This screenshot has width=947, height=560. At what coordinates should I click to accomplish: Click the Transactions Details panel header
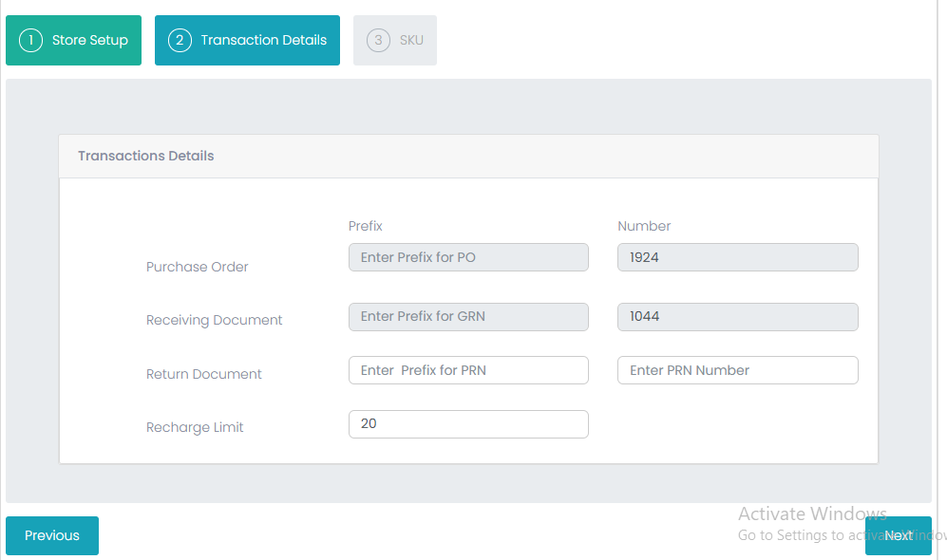tap(146, 156)
